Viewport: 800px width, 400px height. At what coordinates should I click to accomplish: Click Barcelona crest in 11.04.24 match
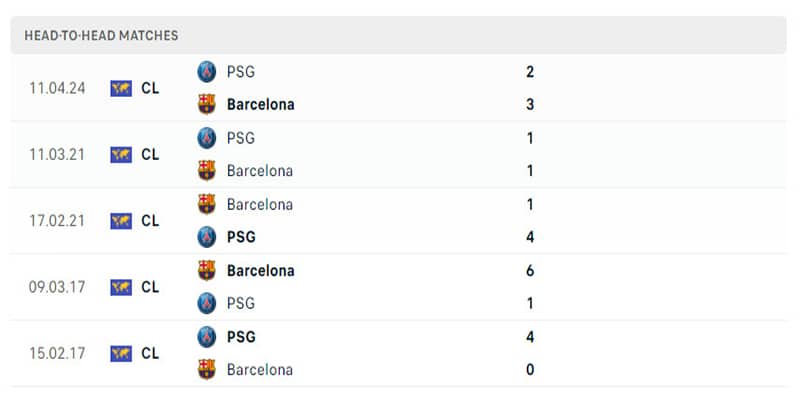(207, 104)
